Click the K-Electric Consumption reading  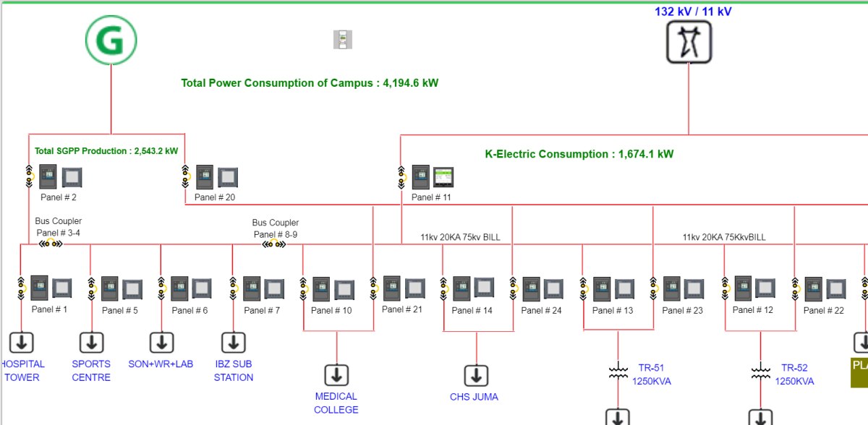coord(579,154)
